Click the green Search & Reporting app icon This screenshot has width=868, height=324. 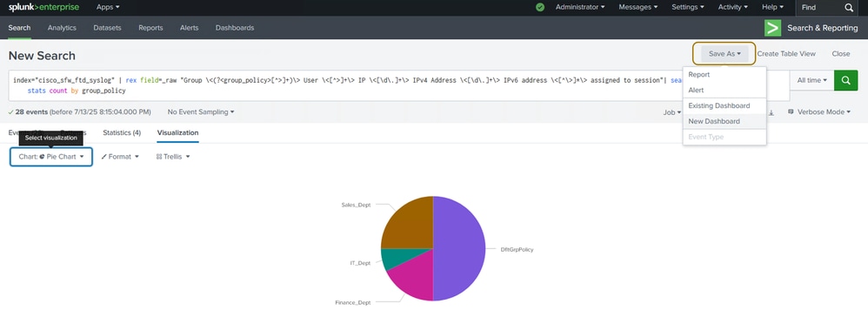pos(772,28)
